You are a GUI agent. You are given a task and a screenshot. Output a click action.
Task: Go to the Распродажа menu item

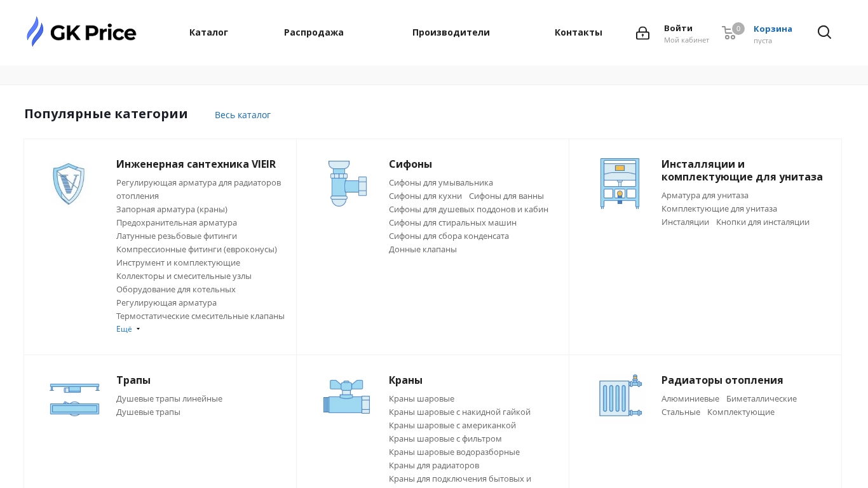tap(314, 32)
